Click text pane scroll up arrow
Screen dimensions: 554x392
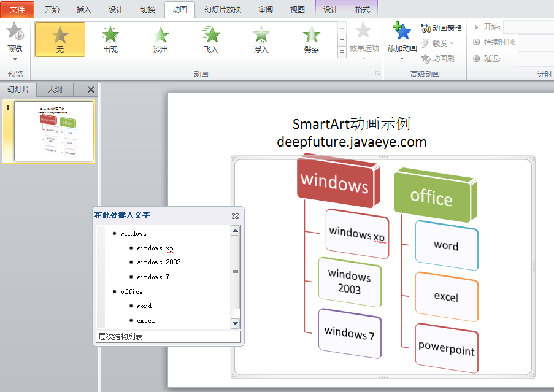(236, 231)
